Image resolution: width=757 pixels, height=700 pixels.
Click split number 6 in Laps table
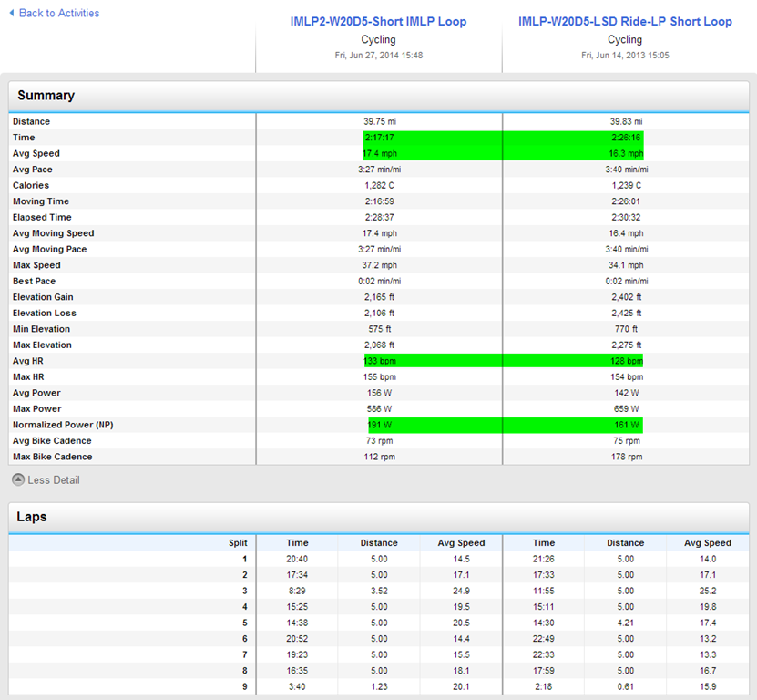coord(243,639)
